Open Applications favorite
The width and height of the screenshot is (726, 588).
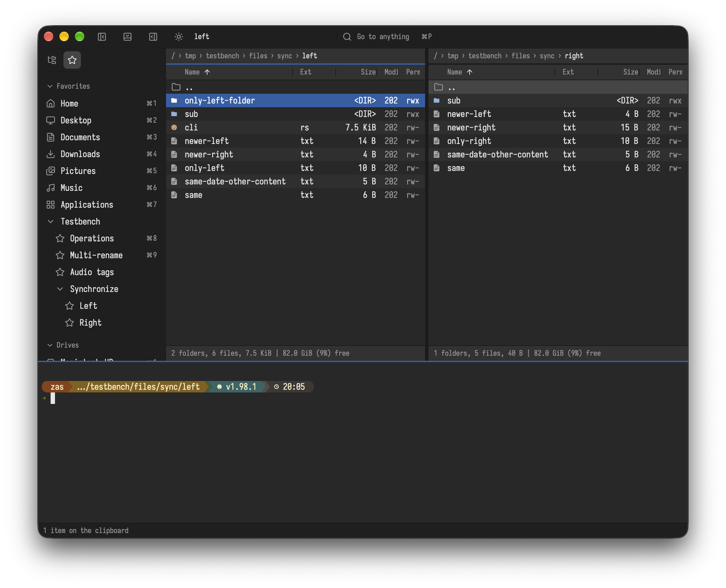(x=102, y=205)
